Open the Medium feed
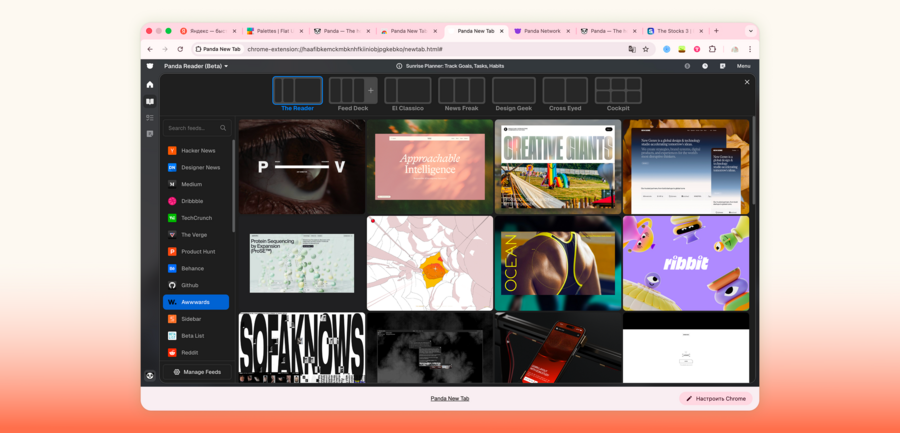 196,184
